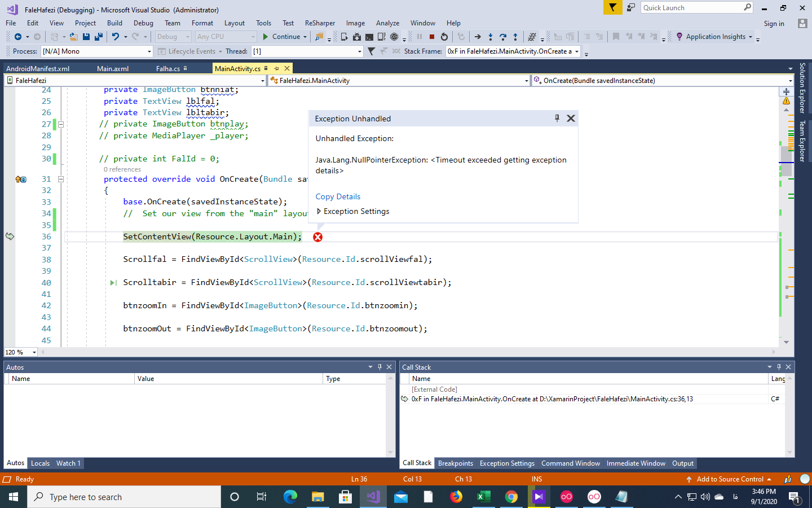Image resolution: width=812 pixels, height=508 pixels.
Task: Toggle the outlining box at line 27
Action: tap(61, 124)
